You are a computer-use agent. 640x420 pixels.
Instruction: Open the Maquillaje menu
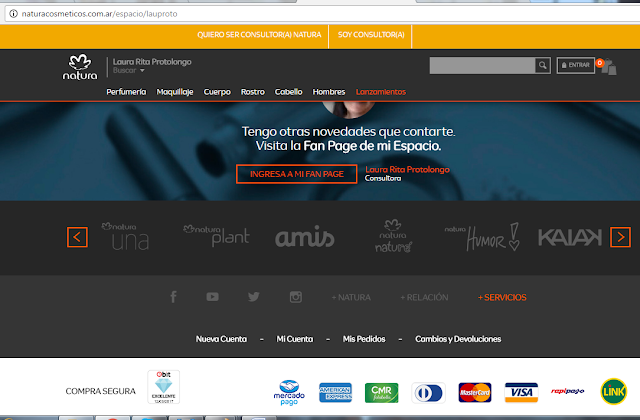click(175, 92)
